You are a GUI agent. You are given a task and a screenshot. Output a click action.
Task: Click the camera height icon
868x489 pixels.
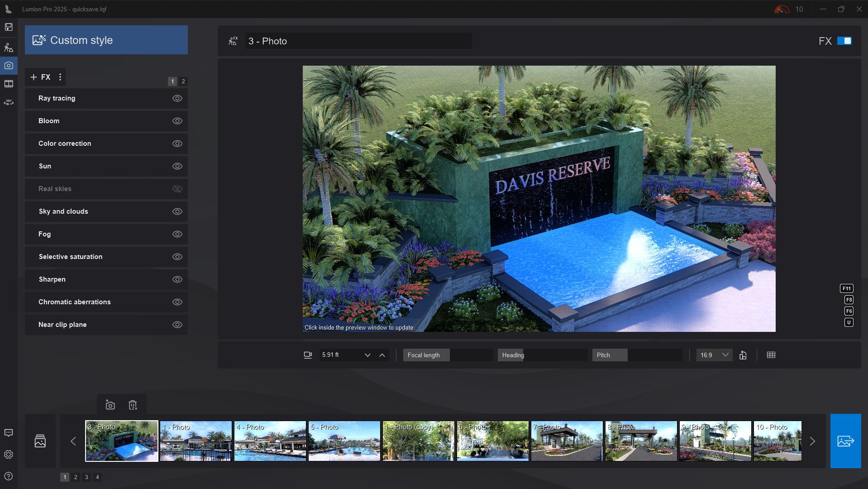pyautogui.click(x=308, y=355)
